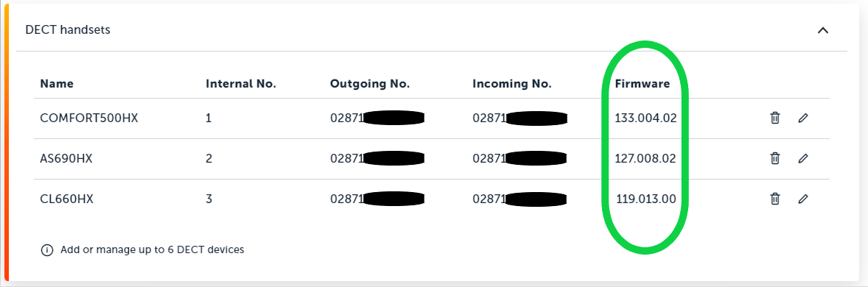Edit the CL660HX handset entry
This screenshot has width=868, height=287.
(x=802, y=199)
